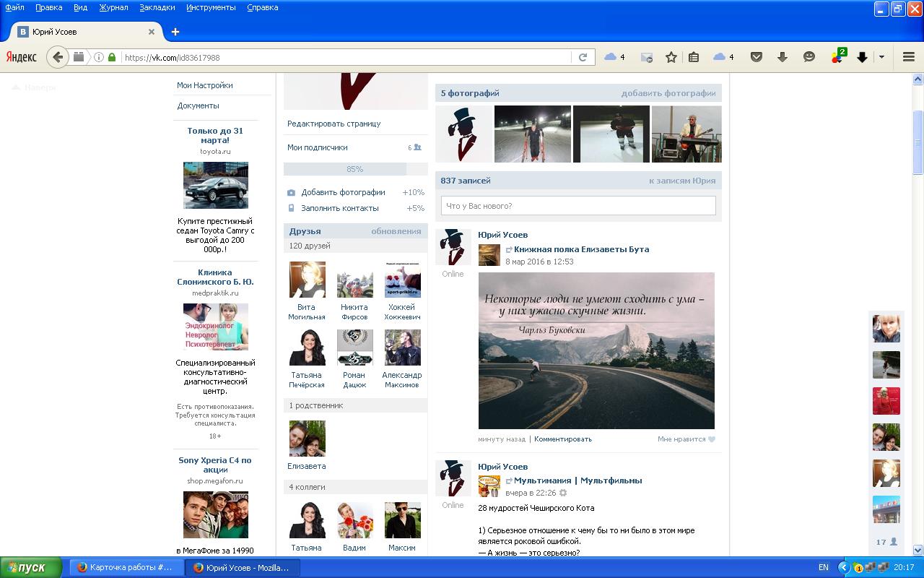Click the добавить фотографии link above the photos
Image resolution: width=924 pixels, height=578 pixels.
click(x=668, y=93)
